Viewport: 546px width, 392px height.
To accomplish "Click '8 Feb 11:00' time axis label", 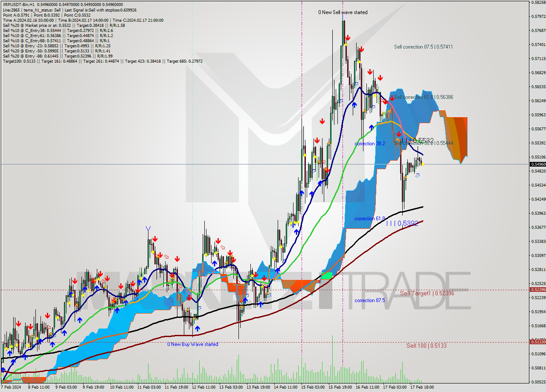I will tap(38, 387).
